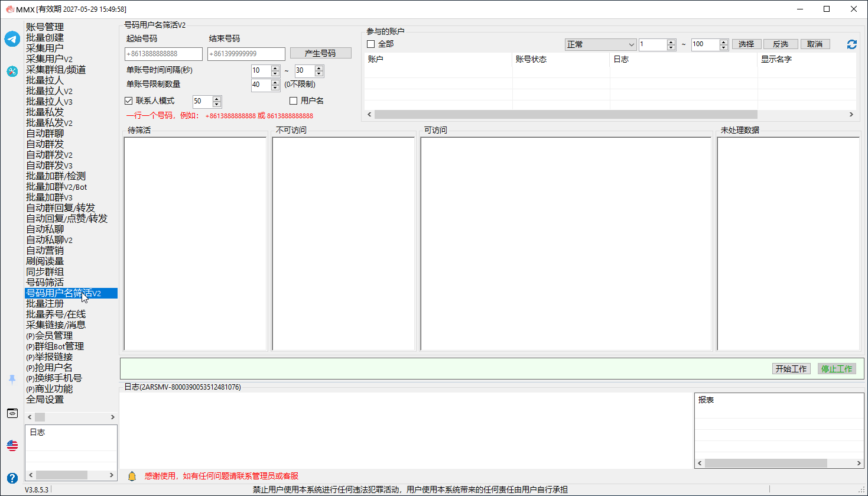Open 自动群回复/转发 in the sidebar
This screenshot has height=496, width=868.
60,208
